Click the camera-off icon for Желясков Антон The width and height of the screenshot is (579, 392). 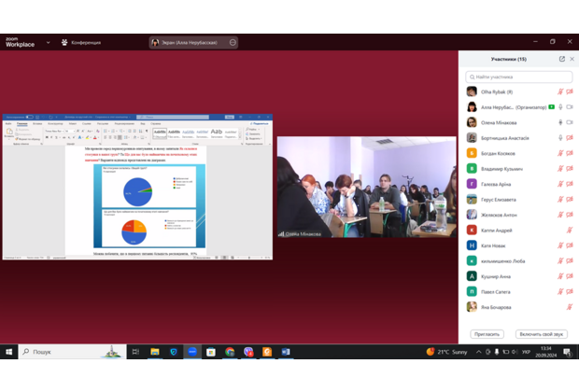[x=570, y=215]
